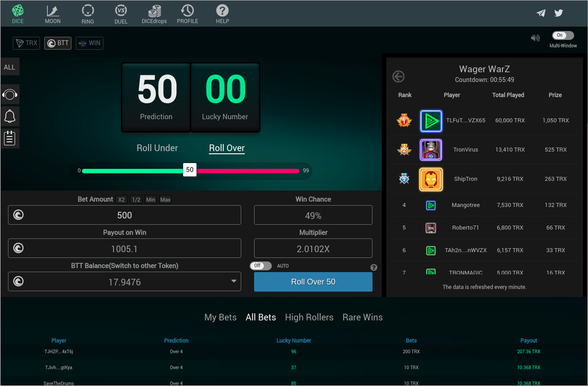Expand the BTT Balance token dropdown
The width and height of the screenshot is (588, 386).
234,281
